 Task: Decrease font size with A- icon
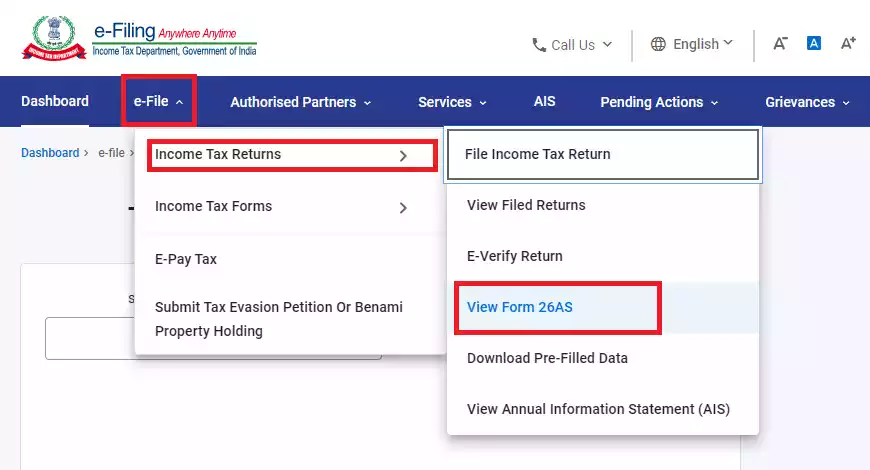pos(780,44)
